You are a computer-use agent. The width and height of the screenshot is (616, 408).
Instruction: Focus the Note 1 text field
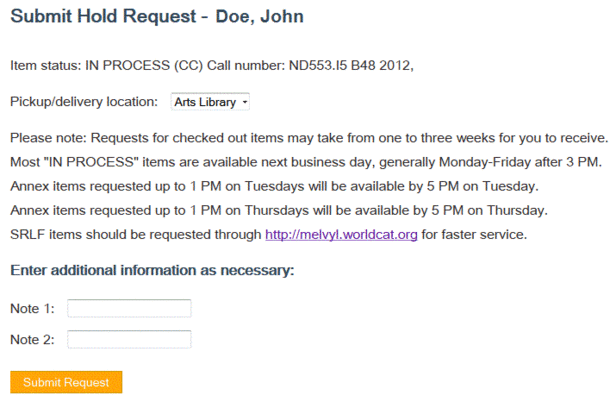click(x=129, y=308)
